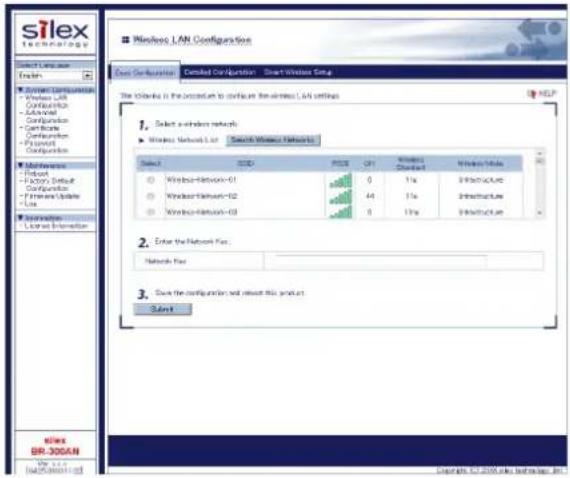Collapse the System Configuration section
Image resolution: width=570 pixels, height=478 pixels.
tap(20, 89)
